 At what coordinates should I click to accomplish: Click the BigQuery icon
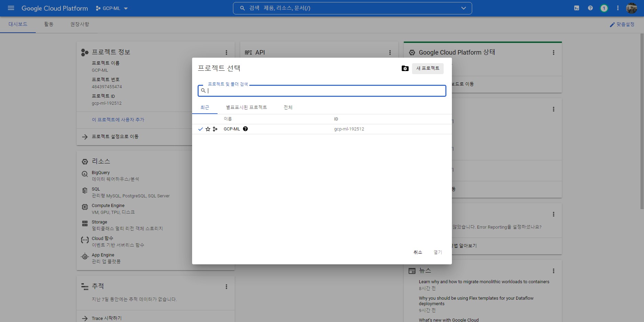pos(85,174)
